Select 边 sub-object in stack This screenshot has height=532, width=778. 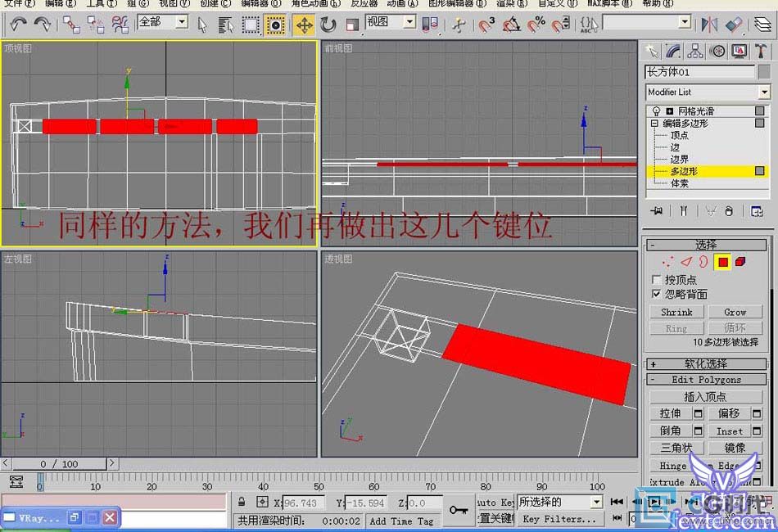(675, 147)
